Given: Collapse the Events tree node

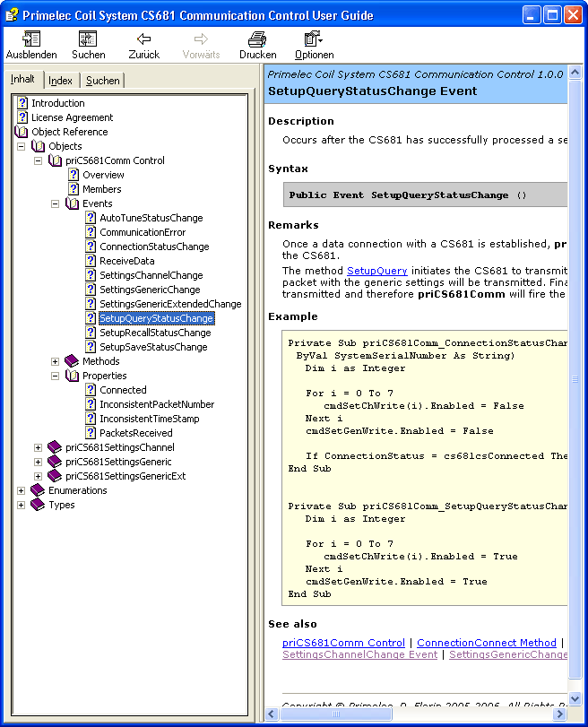Looking at the screenshot, I should click(x=56, y=204).
